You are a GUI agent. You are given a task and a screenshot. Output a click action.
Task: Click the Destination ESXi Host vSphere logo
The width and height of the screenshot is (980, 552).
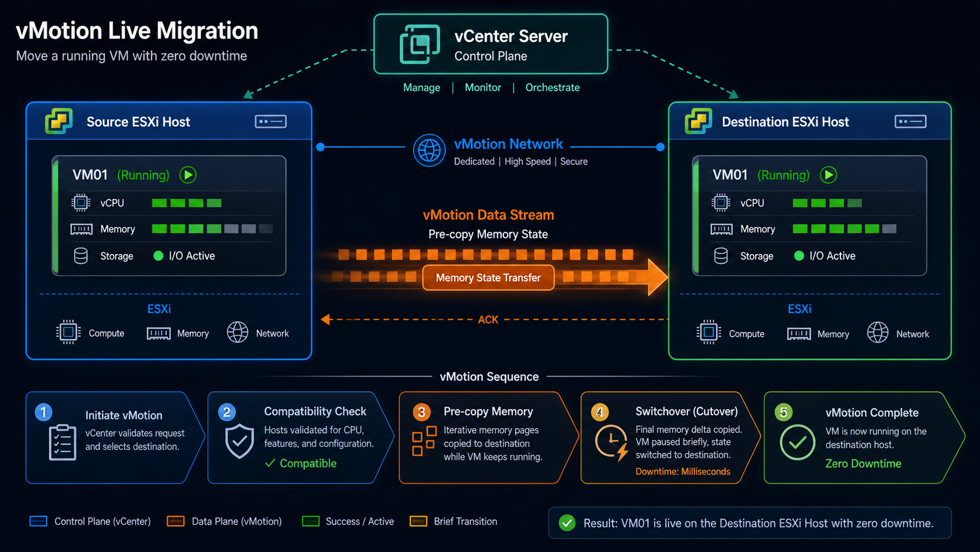[698, 121]
